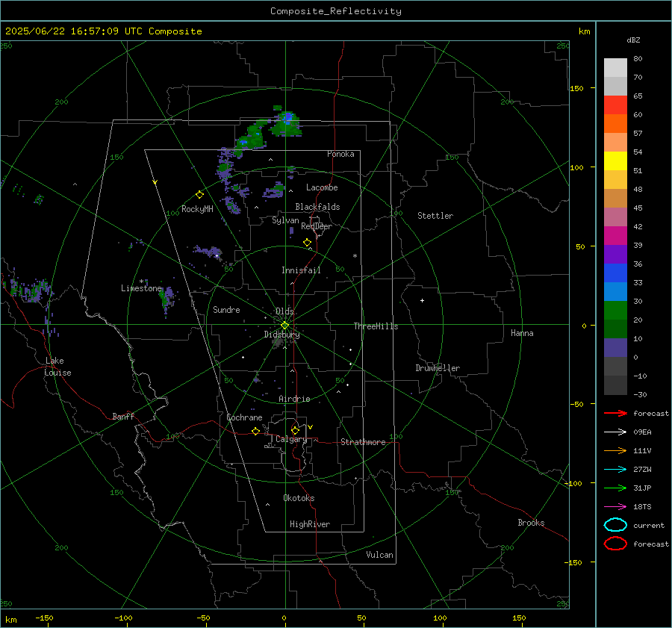Click the Hanna city label

(x=522, y=333)
